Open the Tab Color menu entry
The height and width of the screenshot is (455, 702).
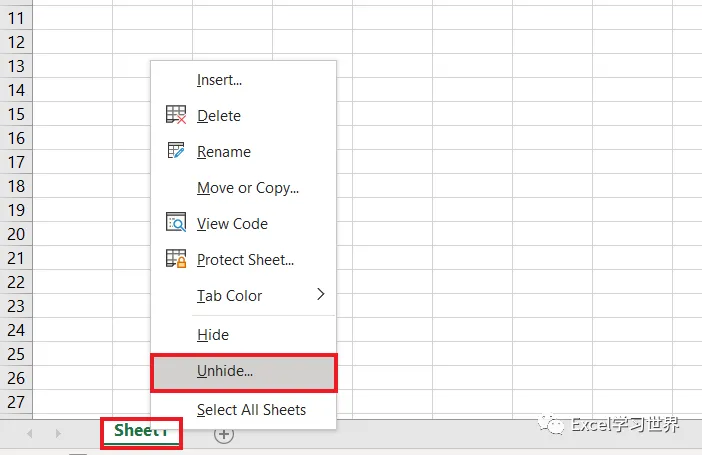[x=229, y=295]
